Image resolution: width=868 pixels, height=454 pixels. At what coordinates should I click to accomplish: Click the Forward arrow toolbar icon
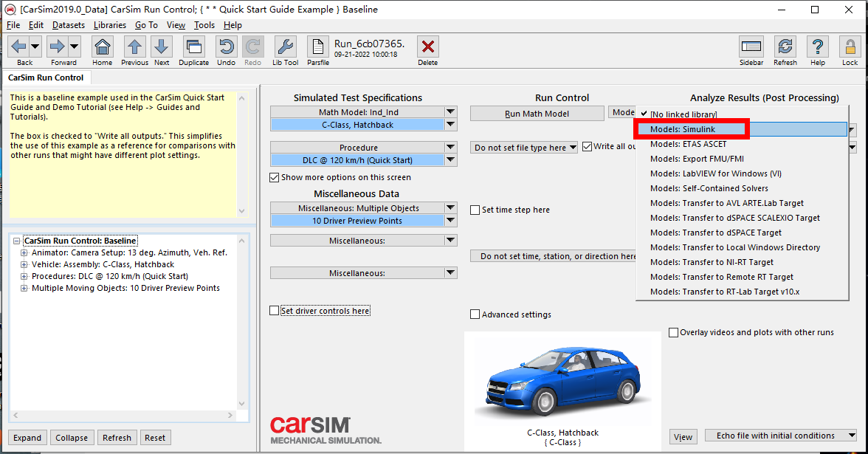(56, 47)
